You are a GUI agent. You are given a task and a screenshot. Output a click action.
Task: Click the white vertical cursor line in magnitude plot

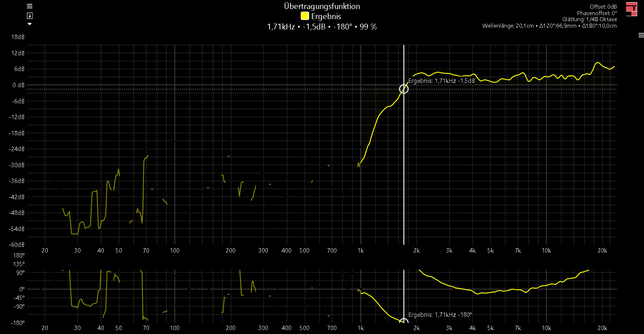404,161
